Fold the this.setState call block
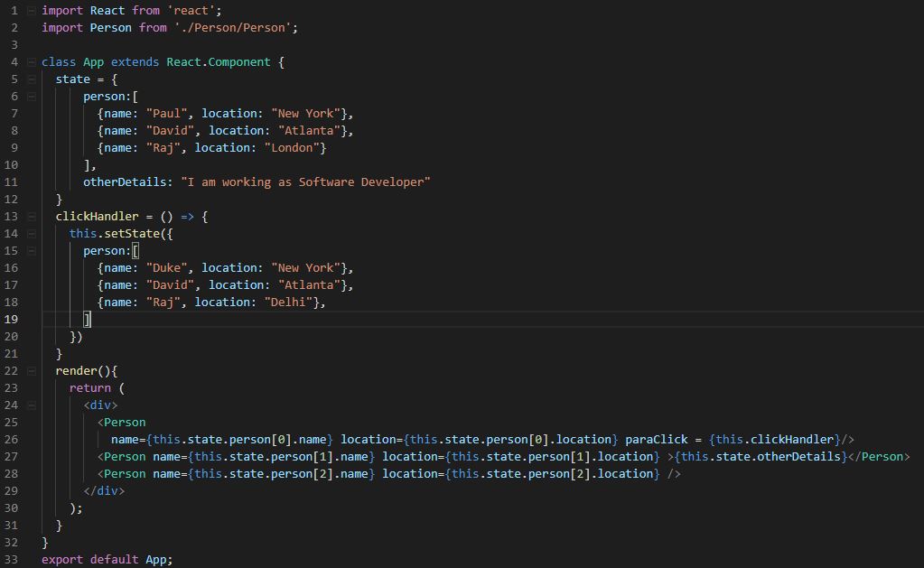 tap(32, 234)
